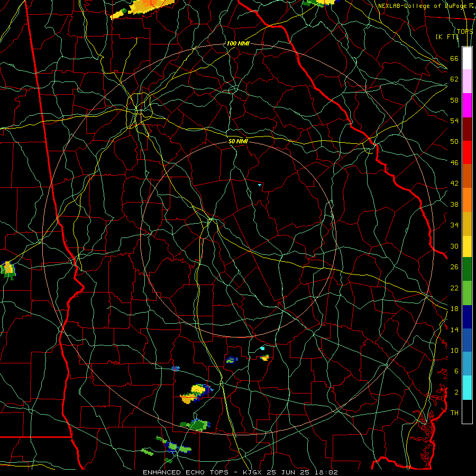Click the '[K FT]' units label

point(447,36)
